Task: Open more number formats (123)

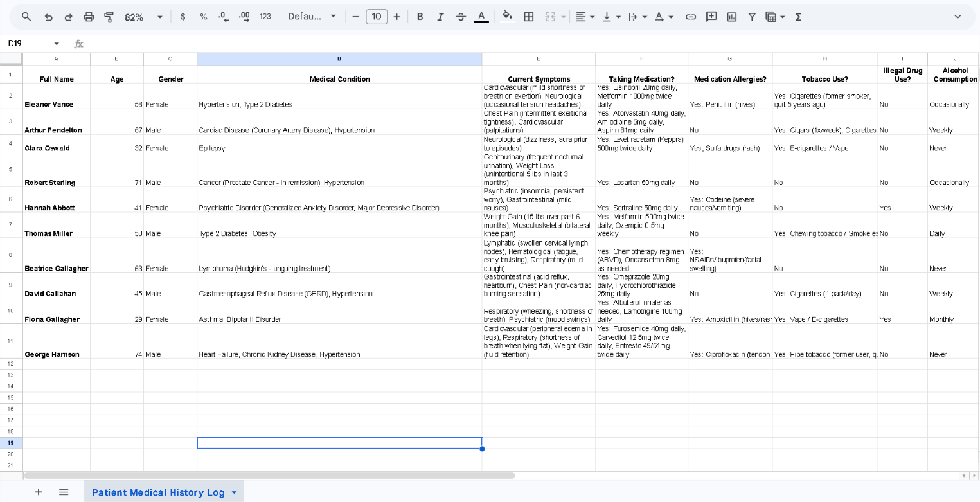Action: point(265,17)
